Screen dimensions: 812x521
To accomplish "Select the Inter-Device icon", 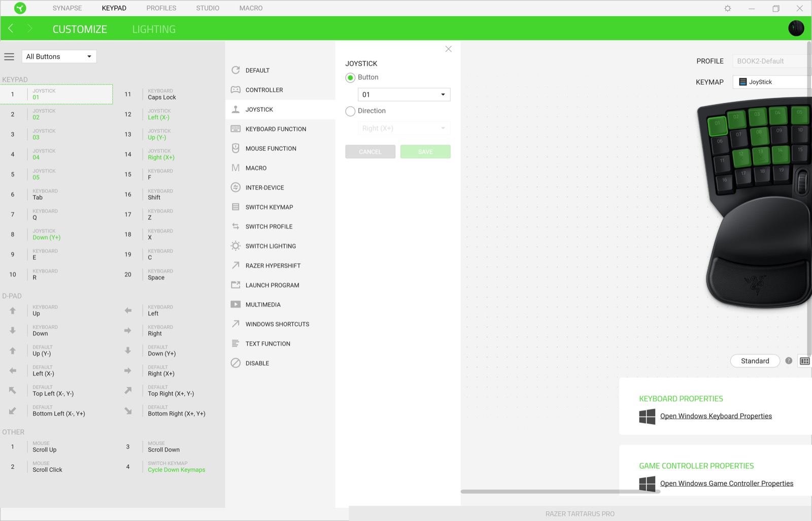I will 235,187.
